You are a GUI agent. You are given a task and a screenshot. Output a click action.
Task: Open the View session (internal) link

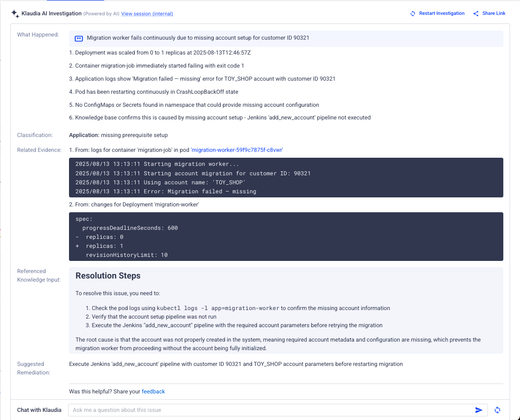(147, 14)
